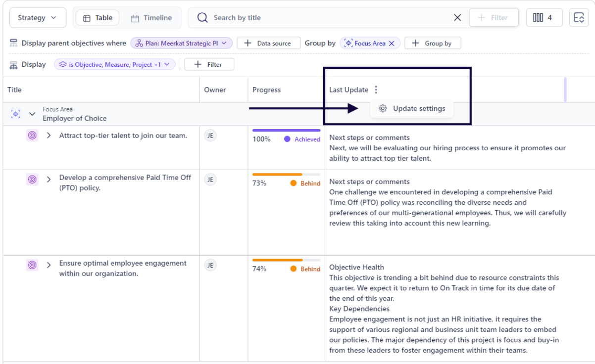Screen dimensions: 595x364
Task: Open the columns count button showing 4
Action: click(x=544, y=18)
